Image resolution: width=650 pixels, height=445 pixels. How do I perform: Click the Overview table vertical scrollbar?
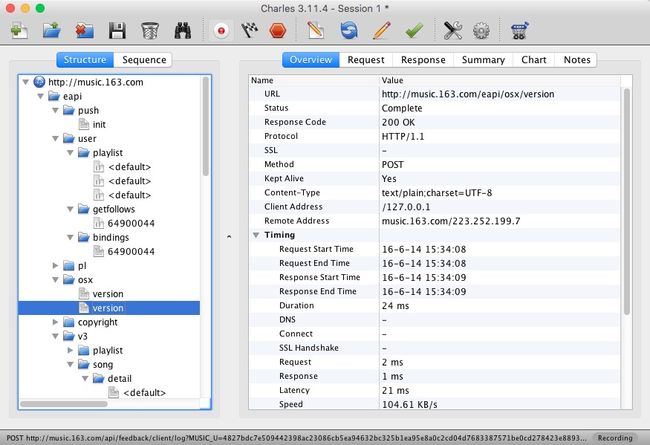[x=627, y=201]
